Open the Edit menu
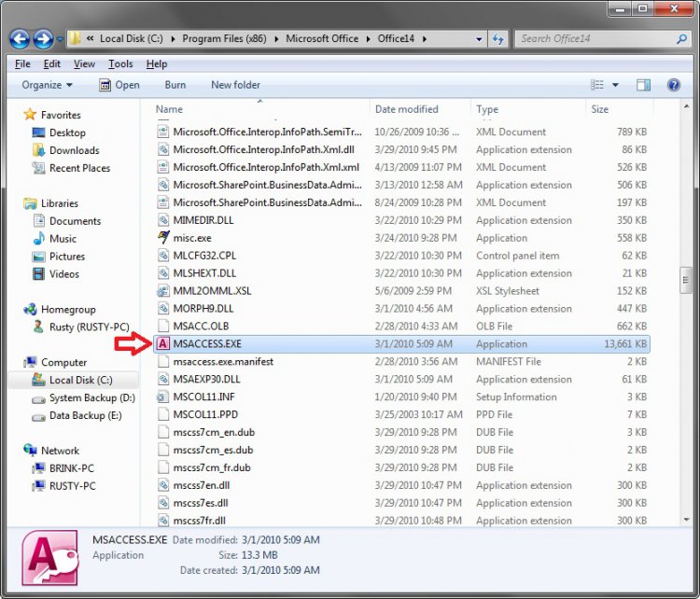700x599 pixels. point(51,63)
